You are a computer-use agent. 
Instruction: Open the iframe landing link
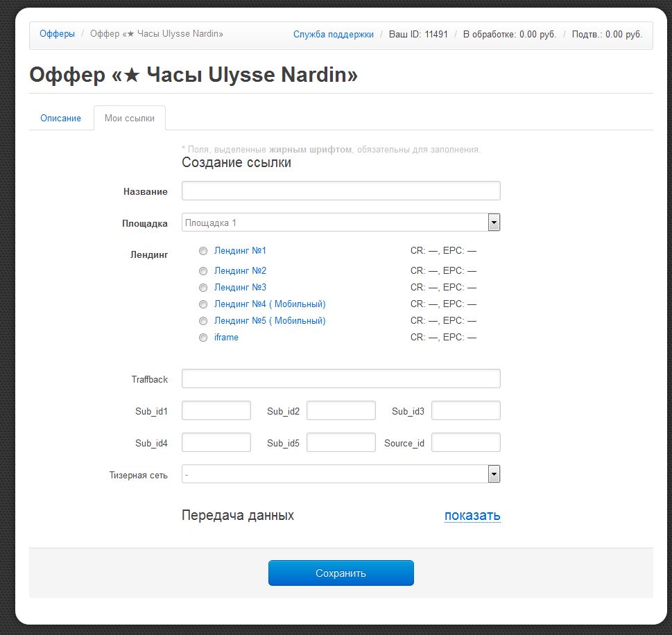(x=226, y=338)
